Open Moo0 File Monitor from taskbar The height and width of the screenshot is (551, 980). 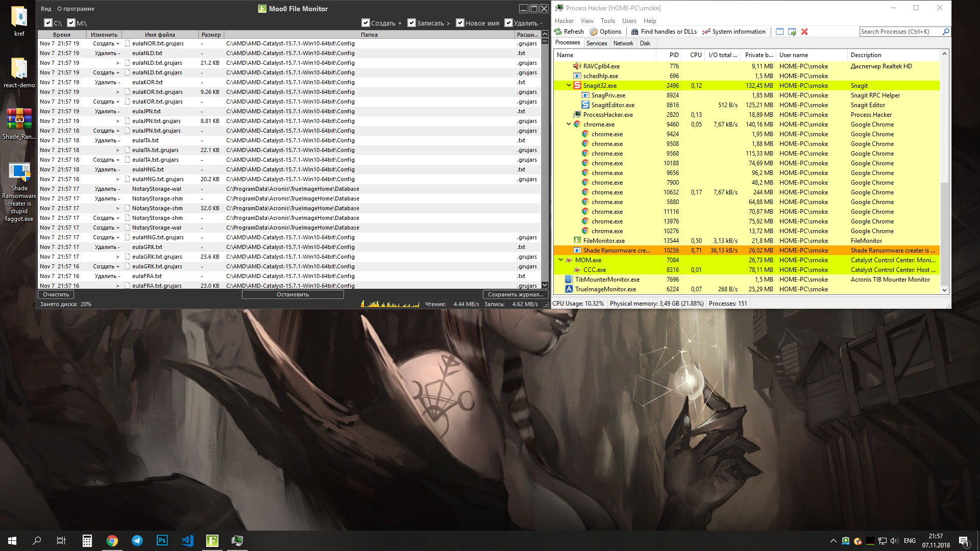click(212, 540)
